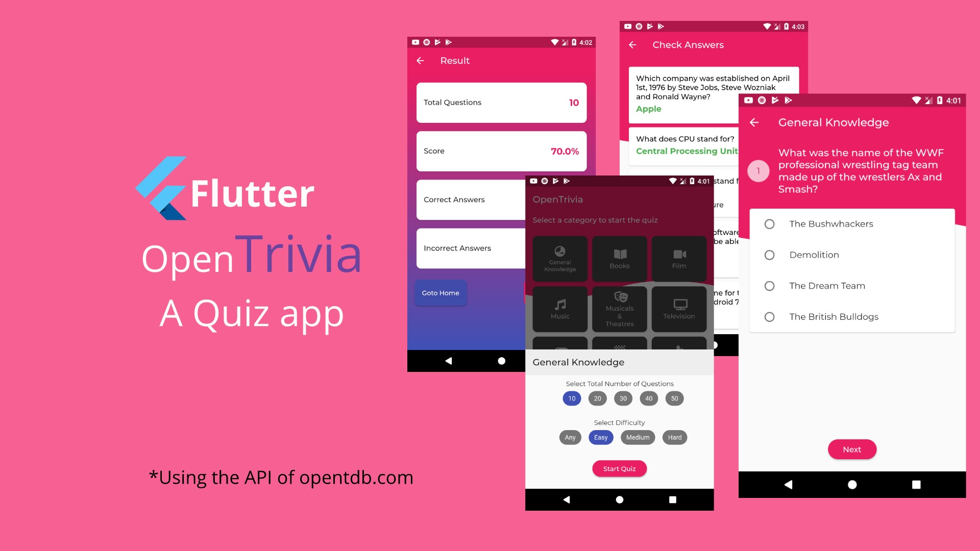Open the Result score section

[x=501, y=151]
